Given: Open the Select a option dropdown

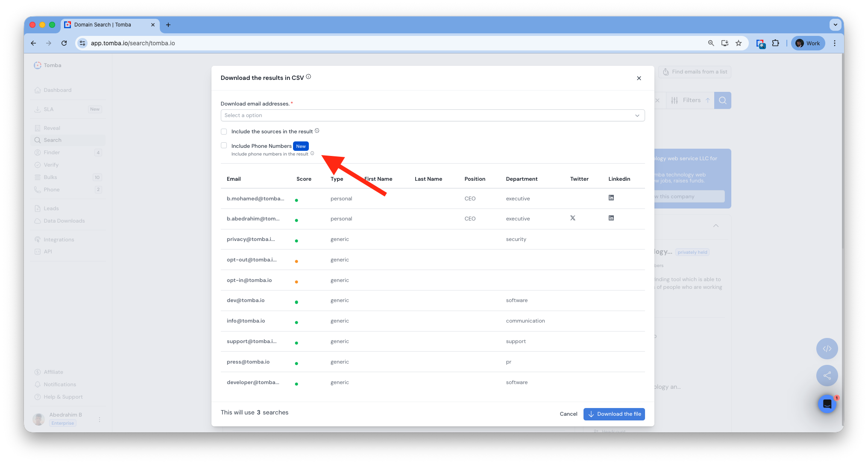Looking at the screenshot, I should 432,115.
